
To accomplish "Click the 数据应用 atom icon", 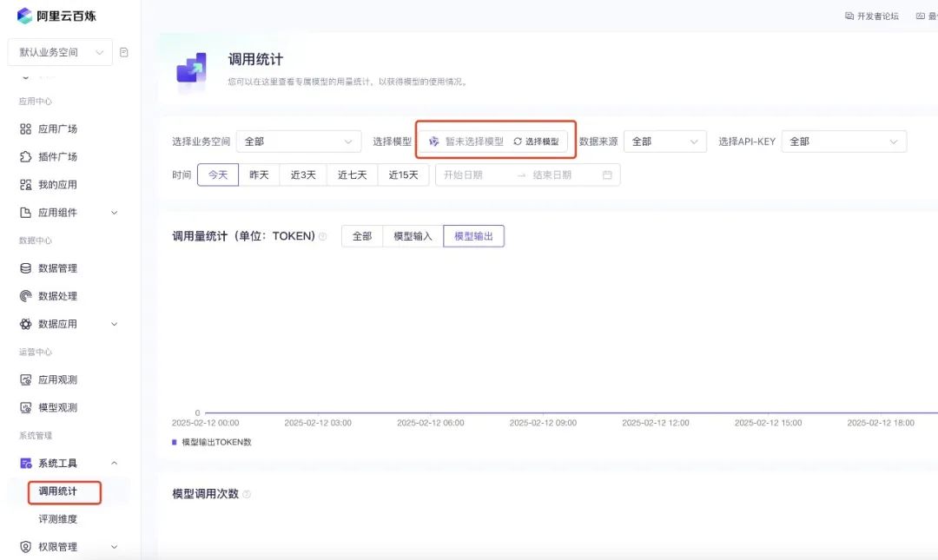I will coord(26,324).
